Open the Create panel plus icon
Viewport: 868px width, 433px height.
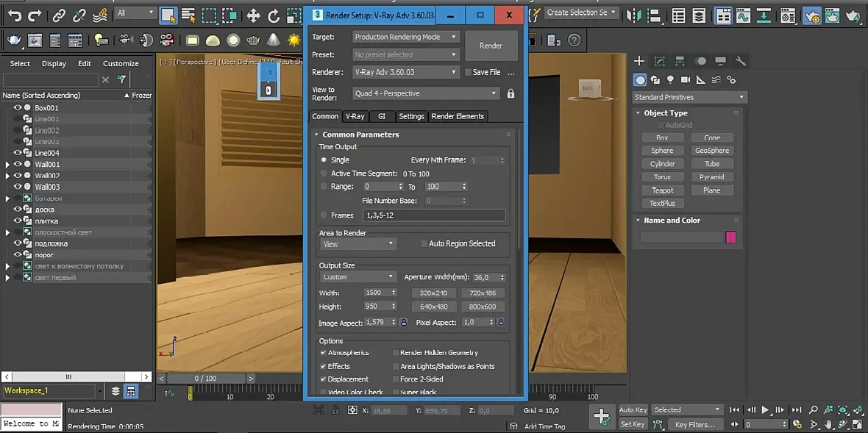coord(639,61)
